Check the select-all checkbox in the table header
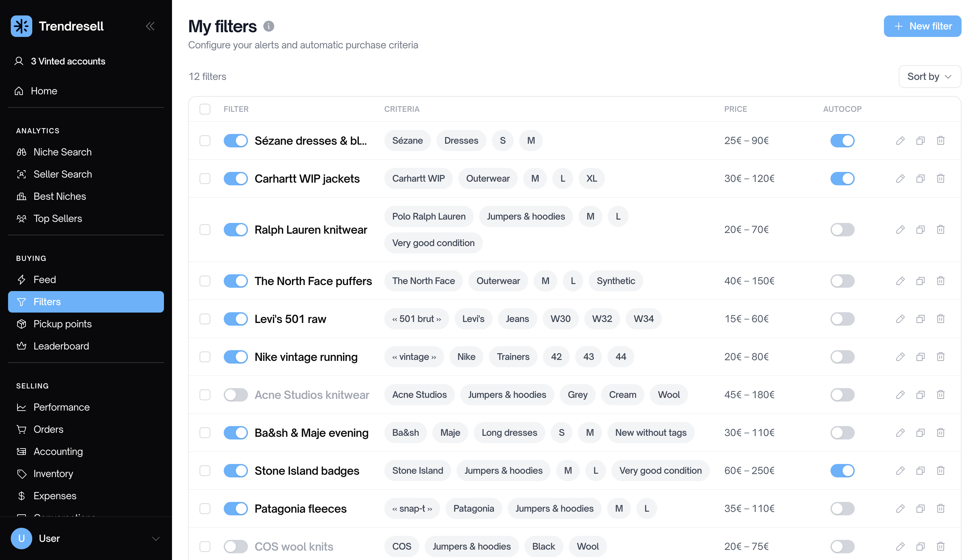The height and width of the screenshot is (560, 977). coord(205,109)
